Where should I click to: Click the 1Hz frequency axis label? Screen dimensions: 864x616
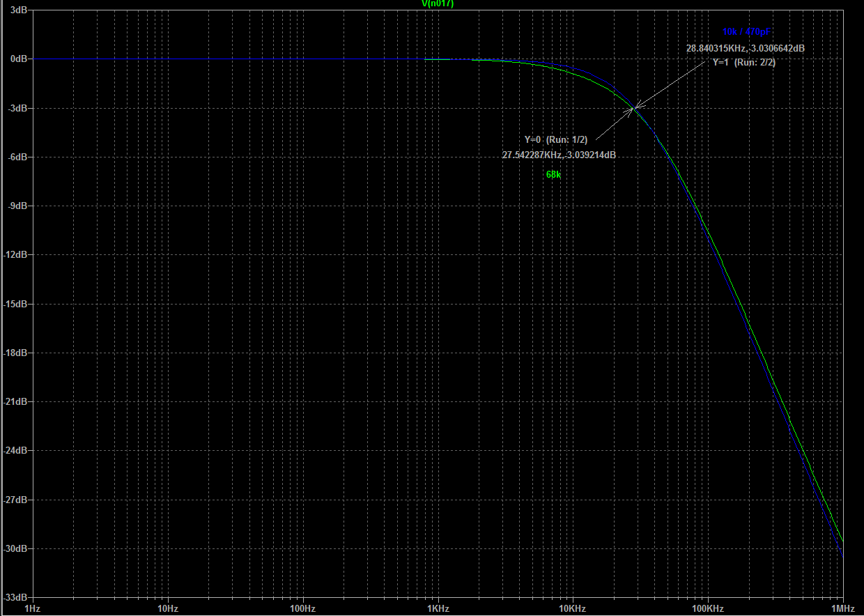pyautogui.click(x=32, y=608)
